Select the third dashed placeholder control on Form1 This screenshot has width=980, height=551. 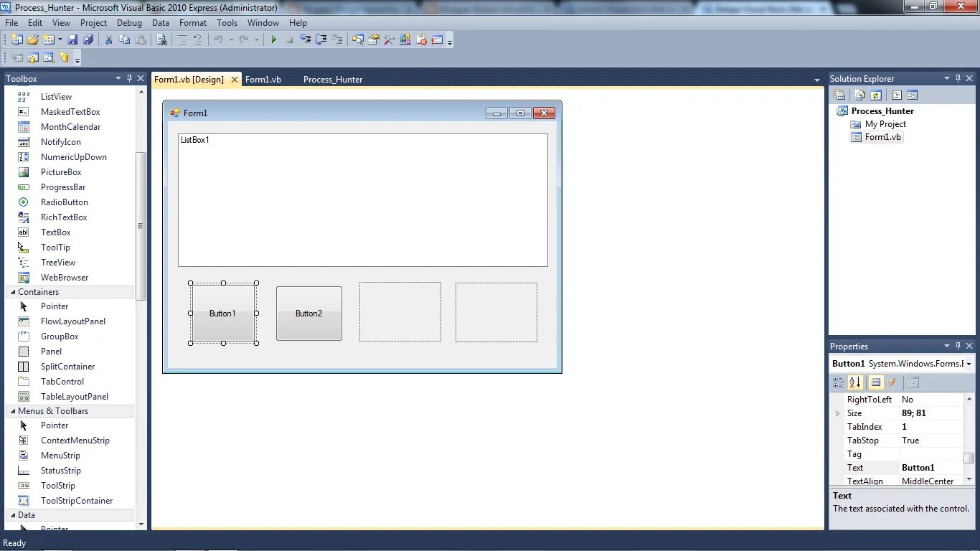pos(400,311)
